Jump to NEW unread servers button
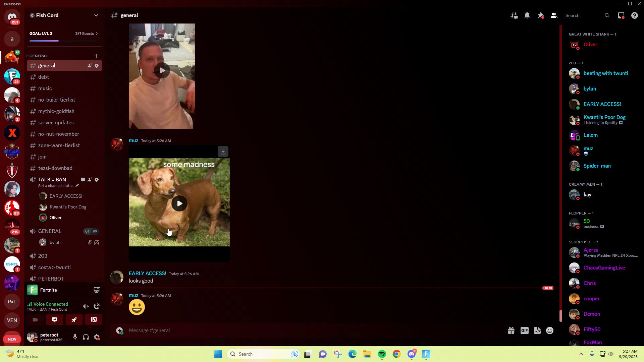This screenshot has height=362, width=644. 12,339
